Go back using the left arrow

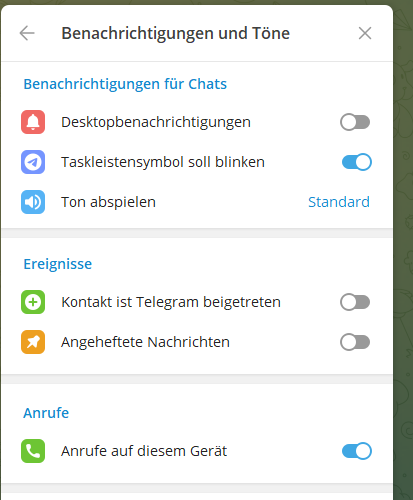point(27,33)
